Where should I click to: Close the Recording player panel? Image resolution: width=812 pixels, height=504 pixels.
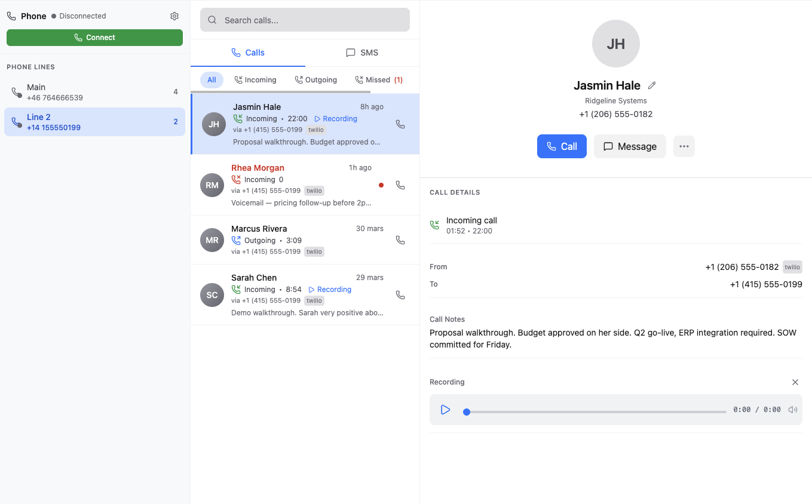click(795, 382)
